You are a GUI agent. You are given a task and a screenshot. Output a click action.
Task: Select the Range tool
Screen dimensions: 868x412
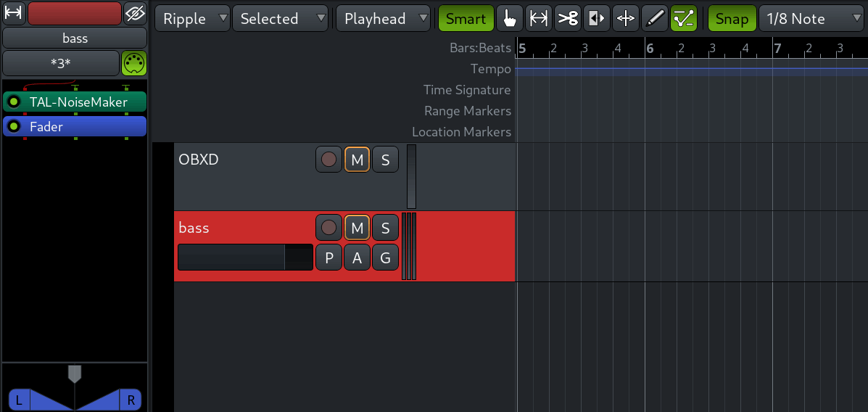(538, 19)
